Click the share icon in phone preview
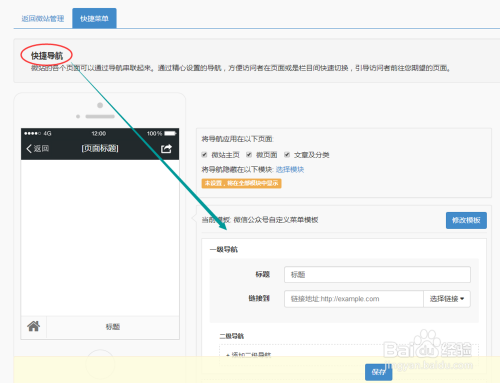The width and height of the screenshot is (500, 383). 166,149
